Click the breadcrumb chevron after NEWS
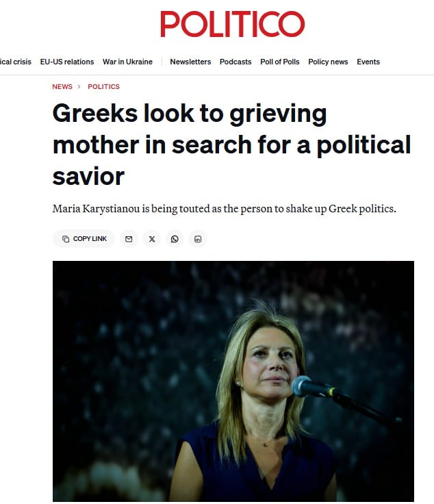Screen dimensions: 434x504 click(79, 86)
